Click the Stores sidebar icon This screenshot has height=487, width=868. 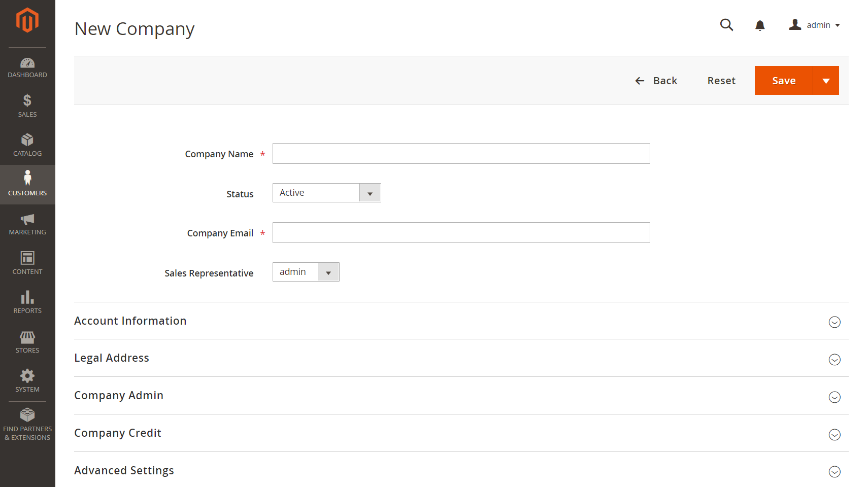[27, 341]
